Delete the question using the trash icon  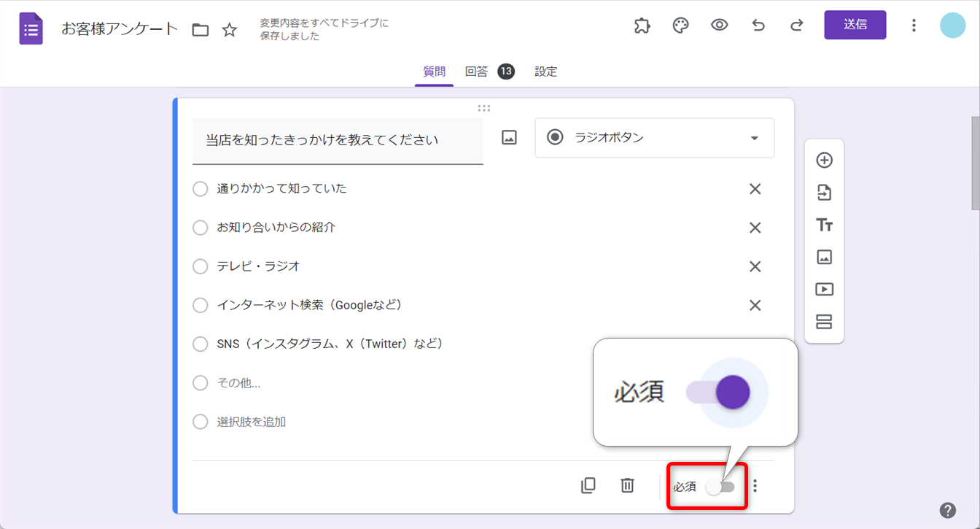click(x=627, y=486)
